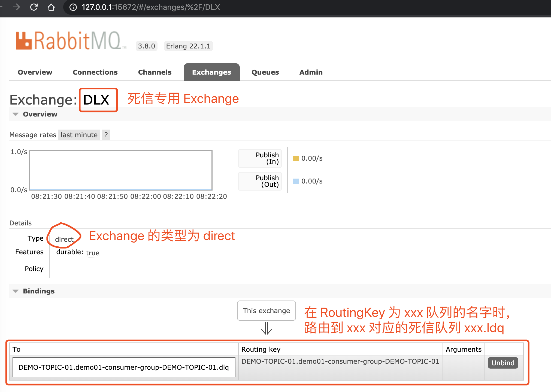Screen dimensions: 551x392
Task: Click the Erlang 22.1.1 label
Action: (188, 46)
